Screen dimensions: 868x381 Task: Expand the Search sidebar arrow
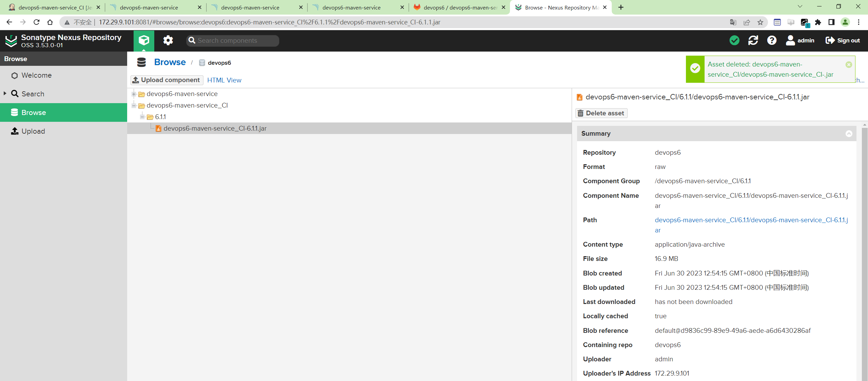(x=5, y=93)
